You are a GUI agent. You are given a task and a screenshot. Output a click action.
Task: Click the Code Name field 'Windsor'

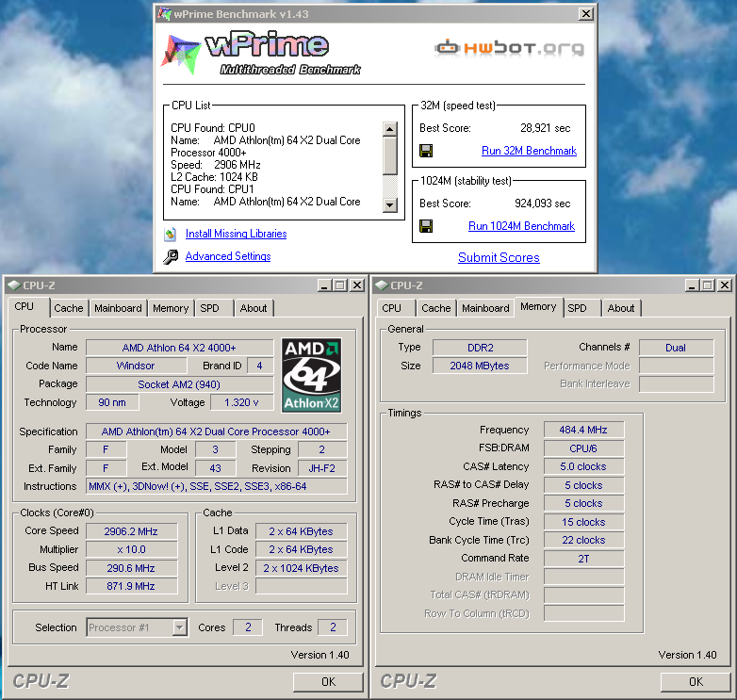click(136, 366)
